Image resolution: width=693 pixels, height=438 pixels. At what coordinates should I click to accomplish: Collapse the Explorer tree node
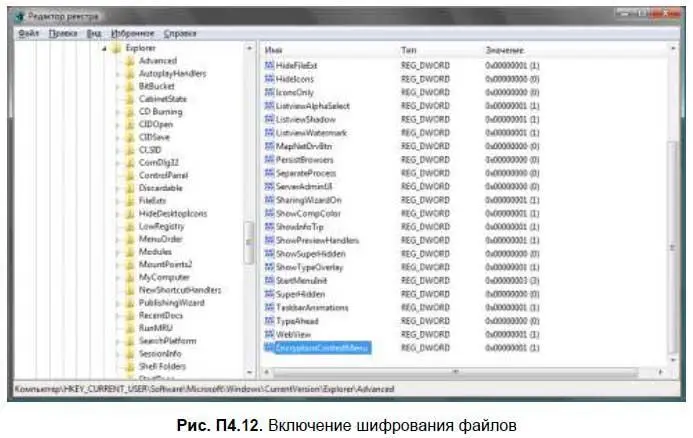104,48
